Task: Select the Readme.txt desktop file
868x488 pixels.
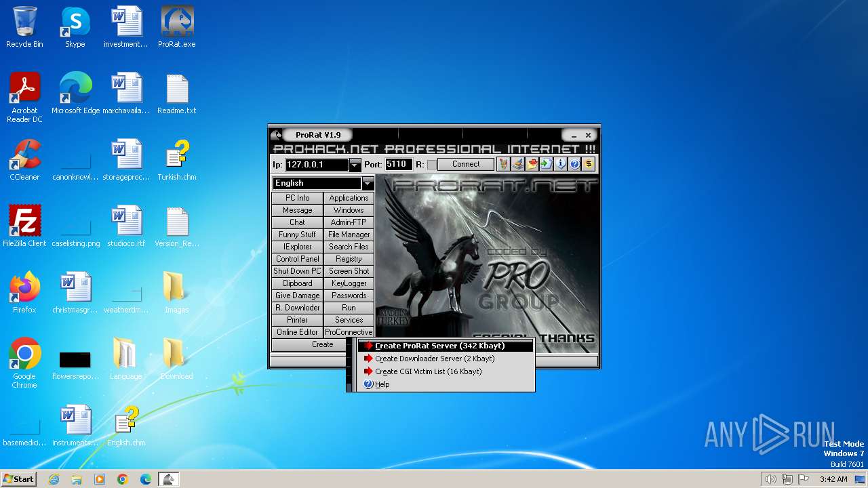Action: click(176, 94)
